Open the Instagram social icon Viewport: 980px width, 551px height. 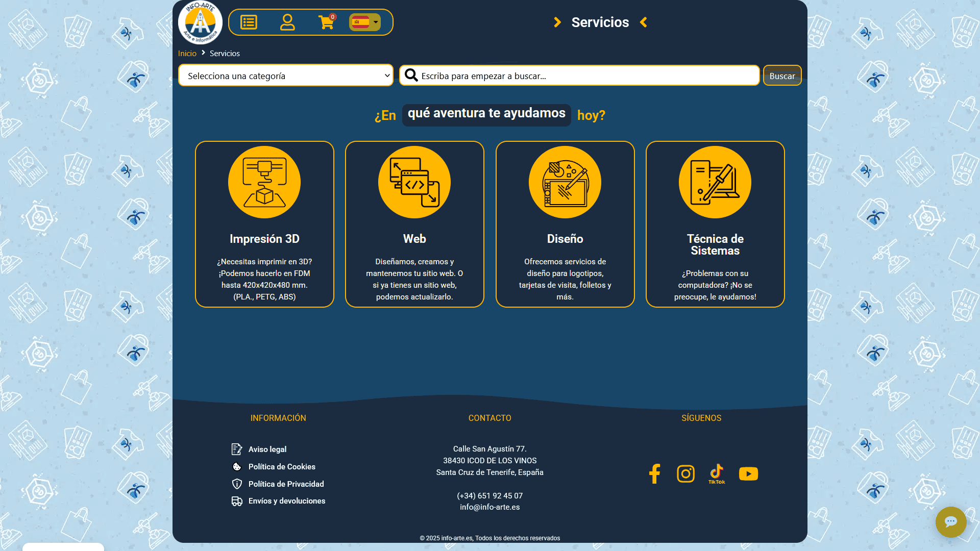tap(685, 473)
